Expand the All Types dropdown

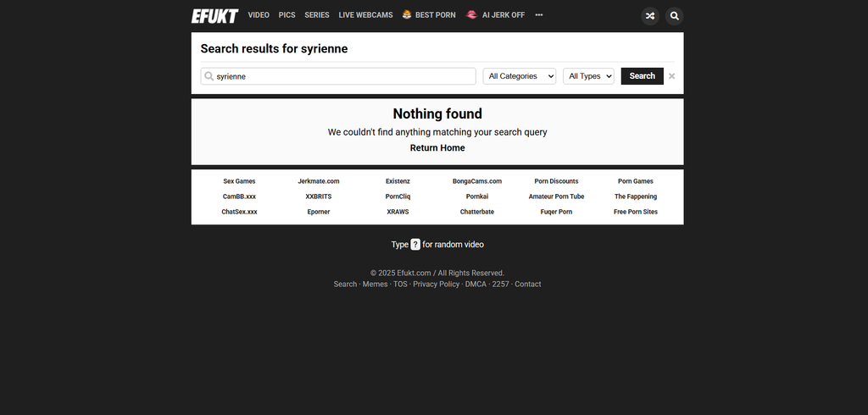(x=588, y=76)
